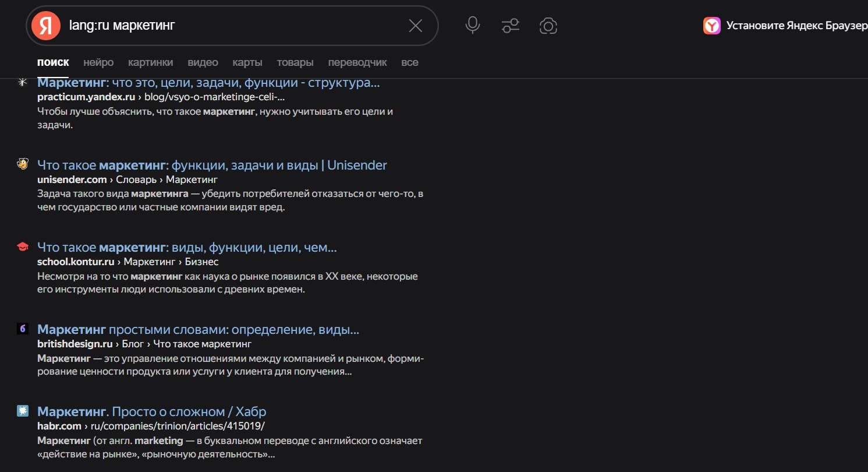The image size is (868, 472).
Task: Expand the все services menu
Action: coord(410,62)
